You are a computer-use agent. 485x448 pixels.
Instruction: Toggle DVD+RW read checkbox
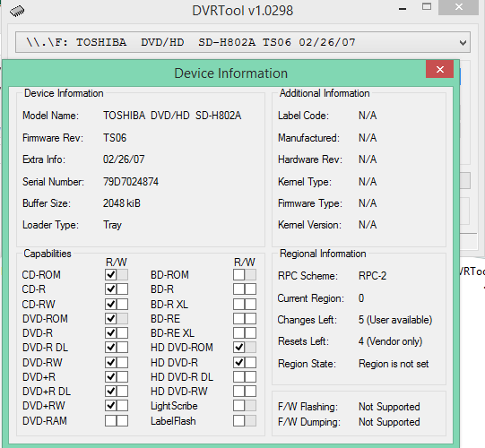[111, 406]
